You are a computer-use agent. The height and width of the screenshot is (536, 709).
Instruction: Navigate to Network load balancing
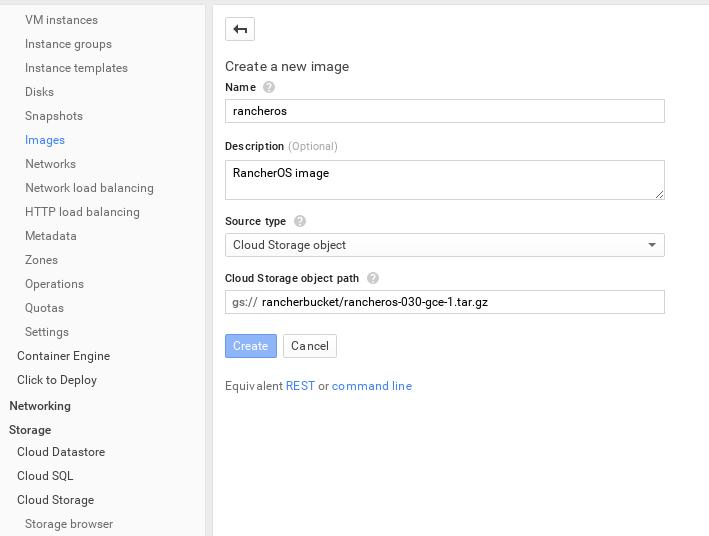pyautogui.click(x=89, y=188)
